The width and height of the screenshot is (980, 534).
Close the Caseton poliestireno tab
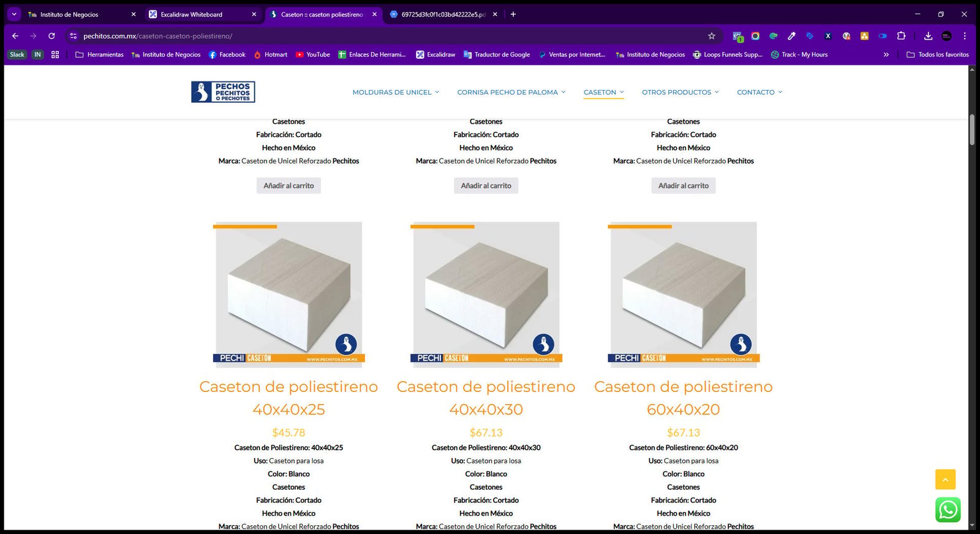pyautogui.click(x=375, y=14)
